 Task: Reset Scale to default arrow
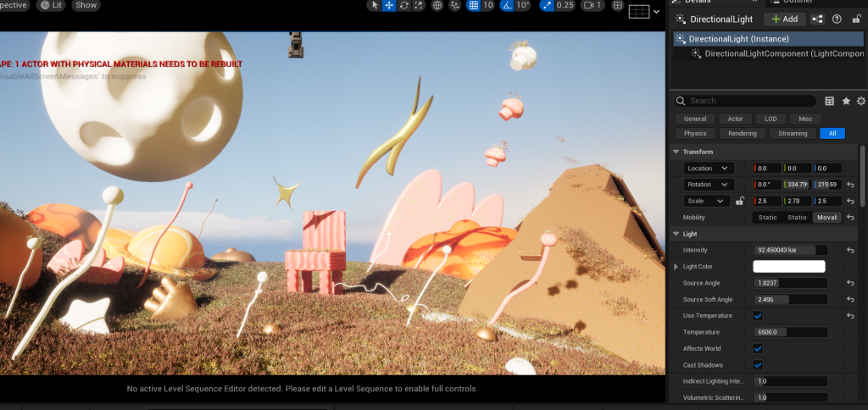point(850,201)
